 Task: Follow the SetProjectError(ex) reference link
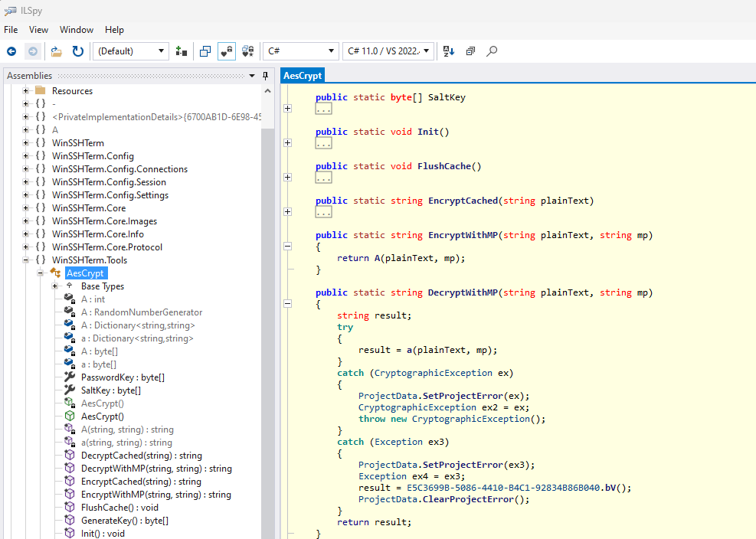tap(463, 396)
